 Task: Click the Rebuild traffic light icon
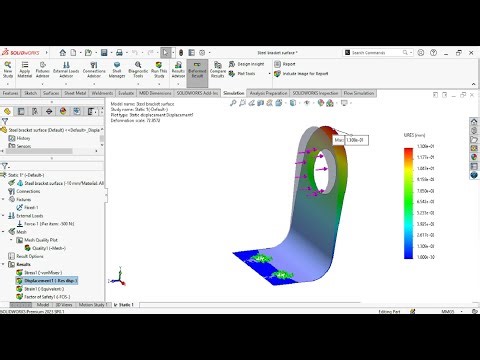pyautogui.click(x=181, y=53)
